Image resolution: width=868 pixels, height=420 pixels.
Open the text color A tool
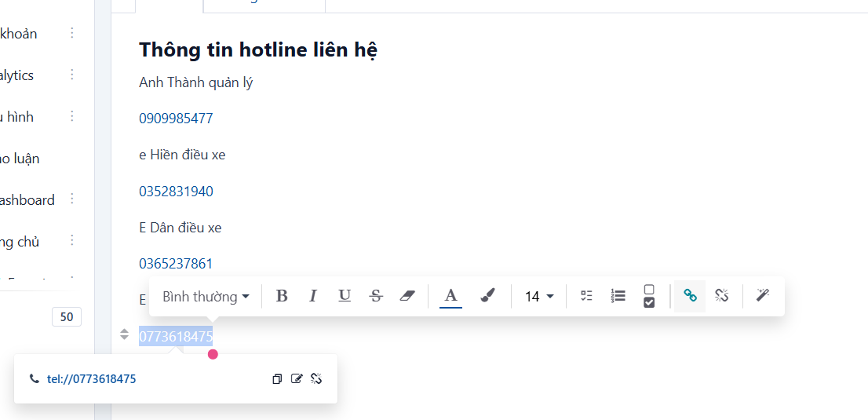point(451,297)
